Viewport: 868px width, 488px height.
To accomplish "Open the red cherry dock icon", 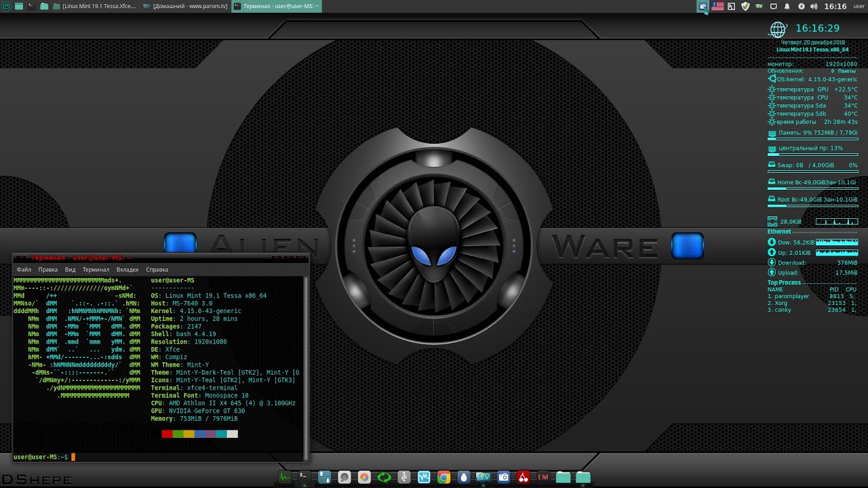I will point(523,477).
